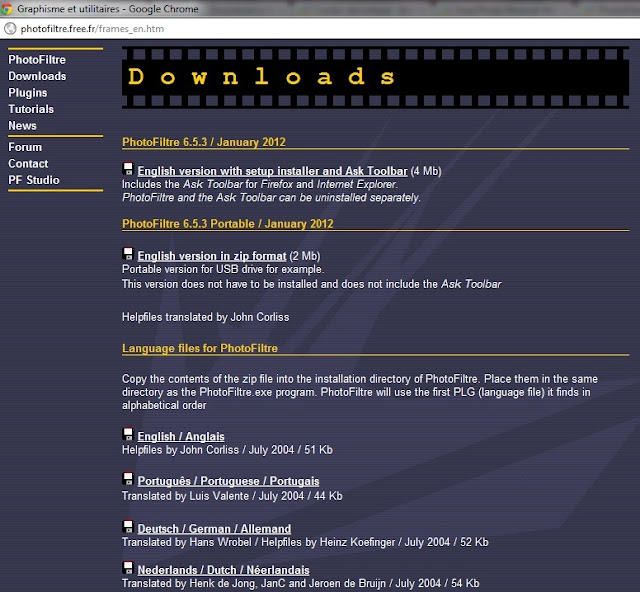This screenshot has width=640, height=592.
Task: Click the 'PhotoFiltre 6.5.3 / January 2012' heading
Action: tap(204, 142)
